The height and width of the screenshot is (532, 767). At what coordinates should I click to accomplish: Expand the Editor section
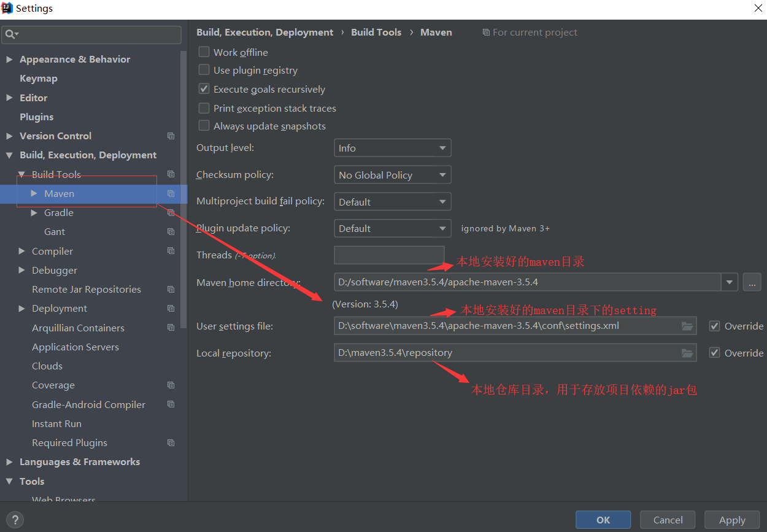(9, 98)
